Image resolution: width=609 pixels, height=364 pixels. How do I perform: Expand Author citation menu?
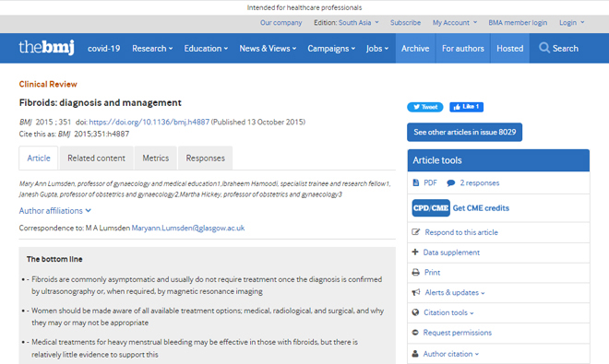point(451,354)
